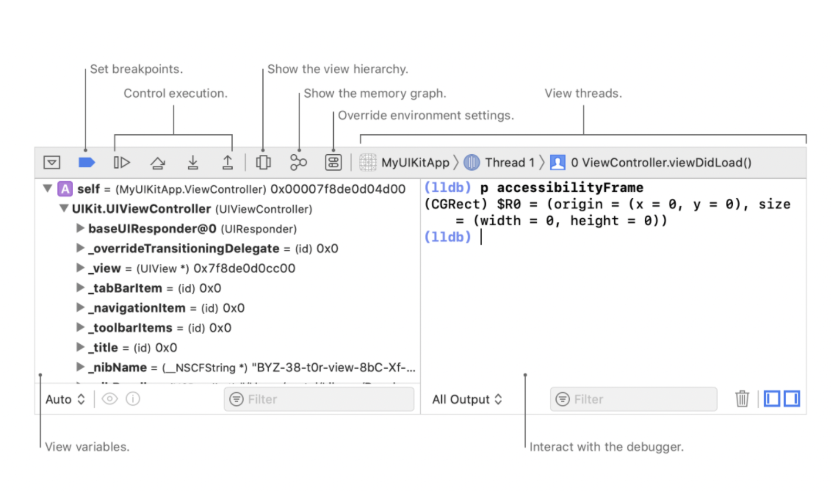The height and width of the screenshot is (504, 838).
Task: Step out of the current function
Action: click(x=228, y=163)
